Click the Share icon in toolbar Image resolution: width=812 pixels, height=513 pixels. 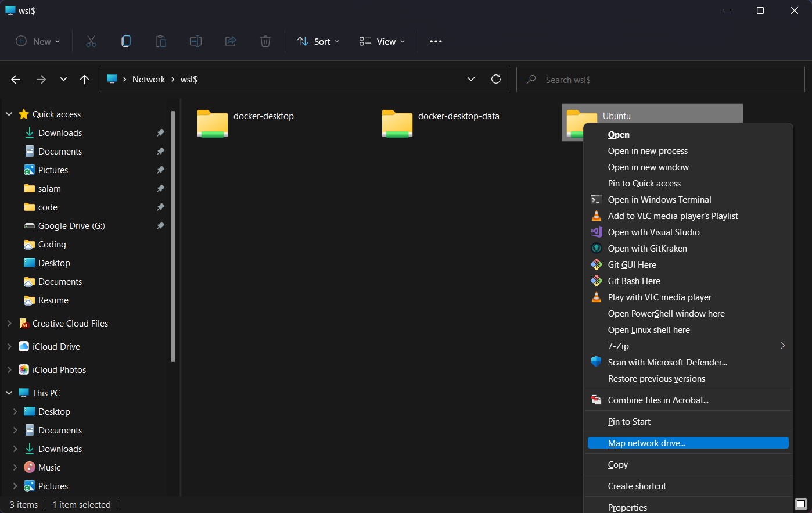pos(231,41)
